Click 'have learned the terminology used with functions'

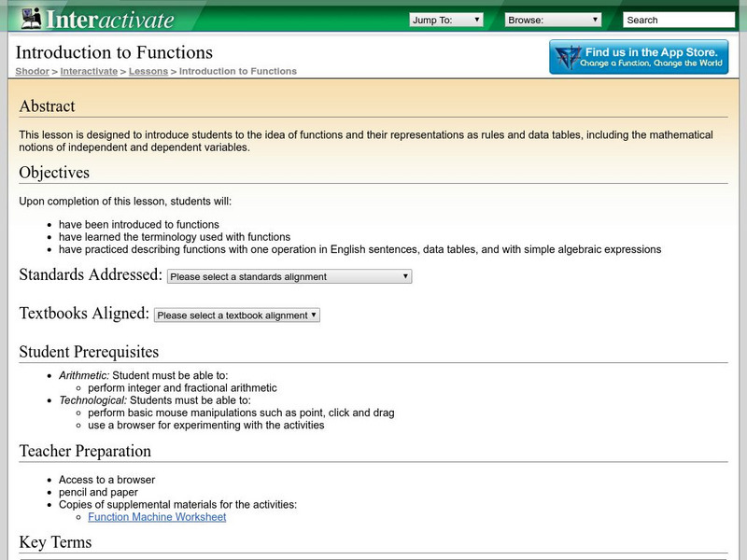(x=175, y=237)
